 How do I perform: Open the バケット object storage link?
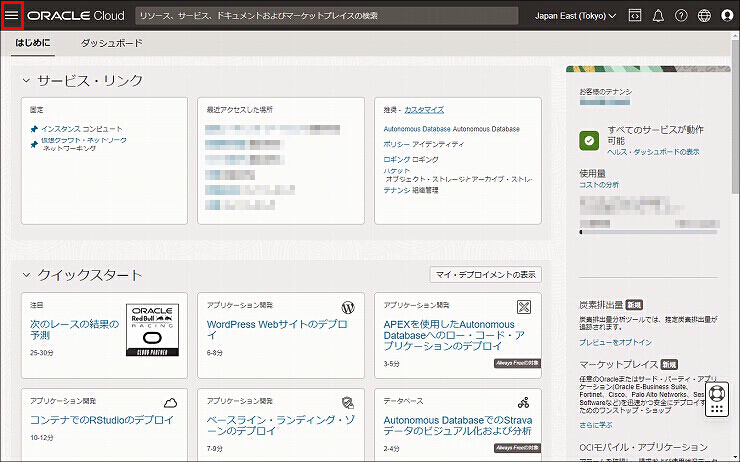coord(396,171)
